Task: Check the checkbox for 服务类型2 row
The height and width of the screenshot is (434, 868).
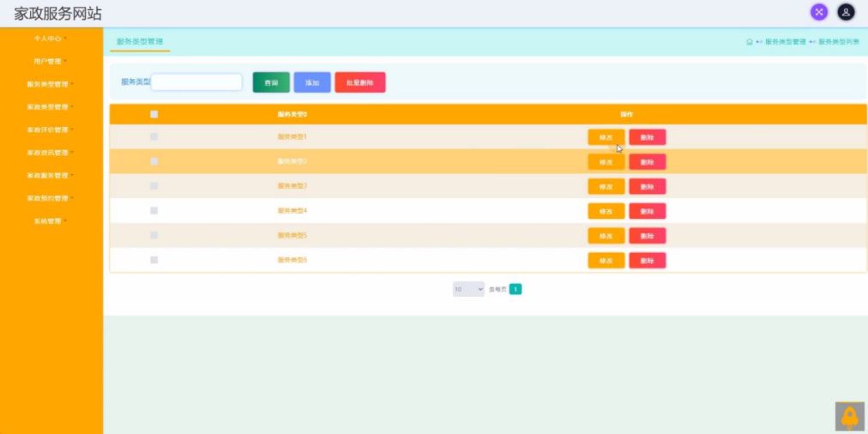Action: pyautogui.click(x=154, y=161)
